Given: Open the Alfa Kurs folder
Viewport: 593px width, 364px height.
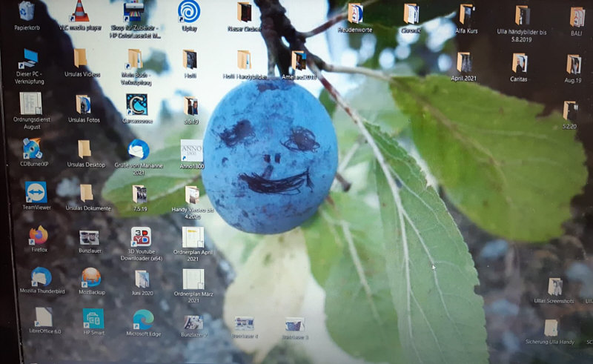Looking at the screenshot, I should (x=466, y=15).
